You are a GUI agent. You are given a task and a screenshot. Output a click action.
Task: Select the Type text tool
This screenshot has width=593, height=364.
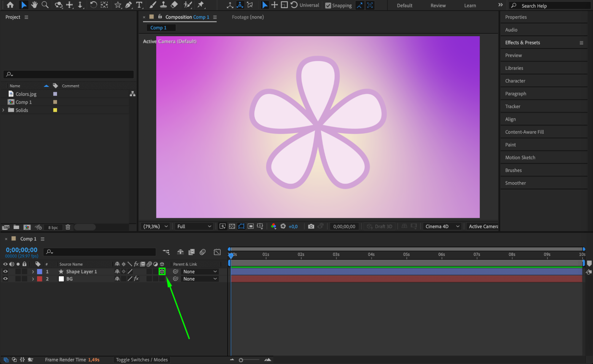[x=139, y=5]
